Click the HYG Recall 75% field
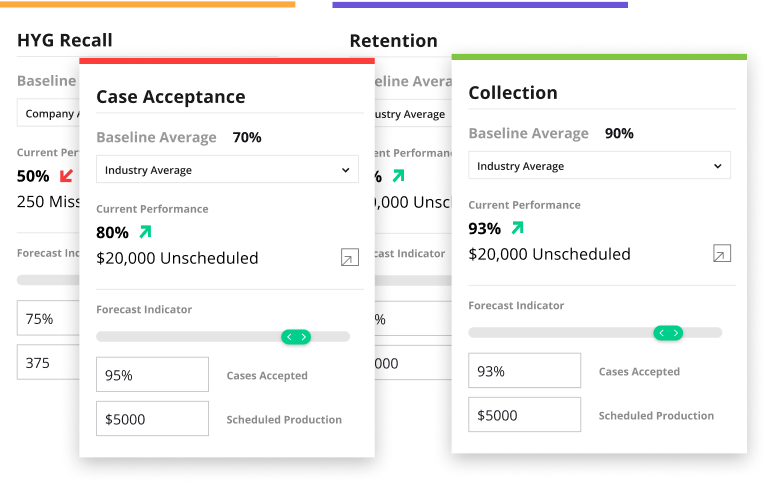 point(48,318)
